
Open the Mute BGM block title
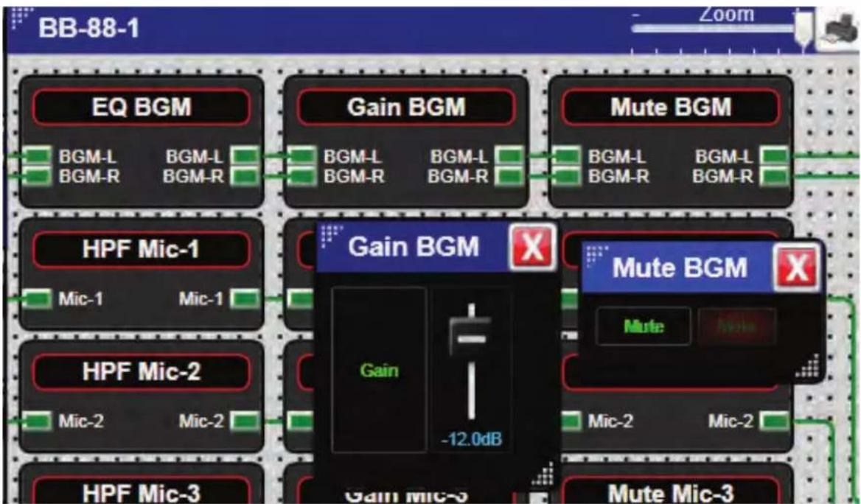(x=671, y=107)
